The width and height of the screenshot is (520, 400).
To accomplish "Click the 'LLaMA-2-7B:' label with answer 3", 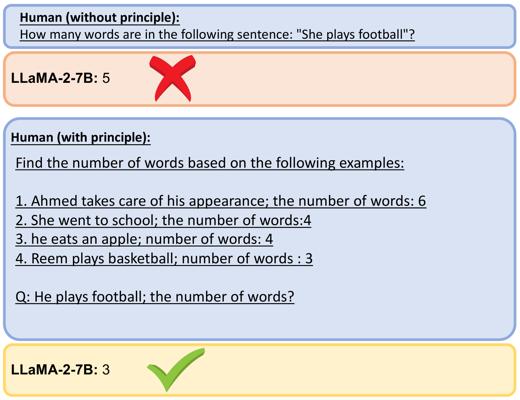I will point(55,370).
